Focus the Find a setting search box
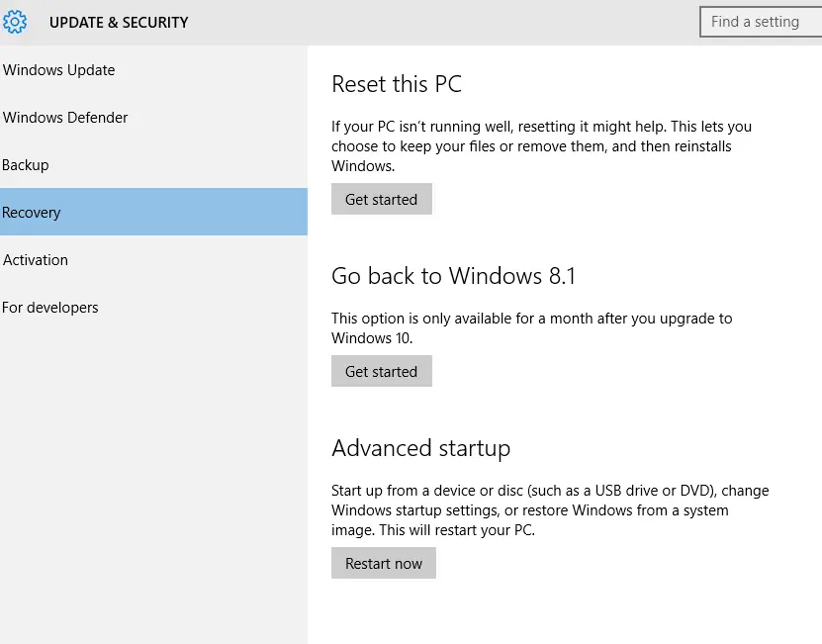The image size is (822, 644). 760,22
